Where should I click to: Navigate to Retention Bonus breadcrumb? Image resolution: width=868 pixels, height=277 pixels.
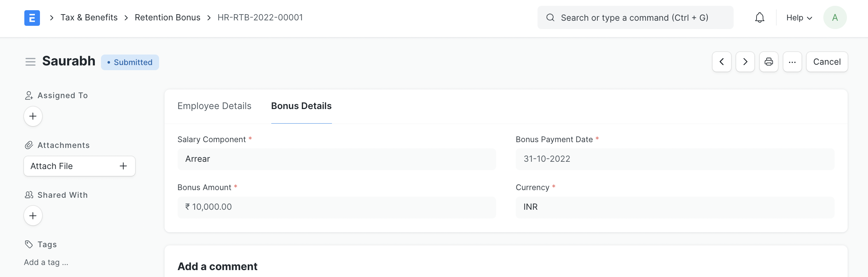click(167, 17)
